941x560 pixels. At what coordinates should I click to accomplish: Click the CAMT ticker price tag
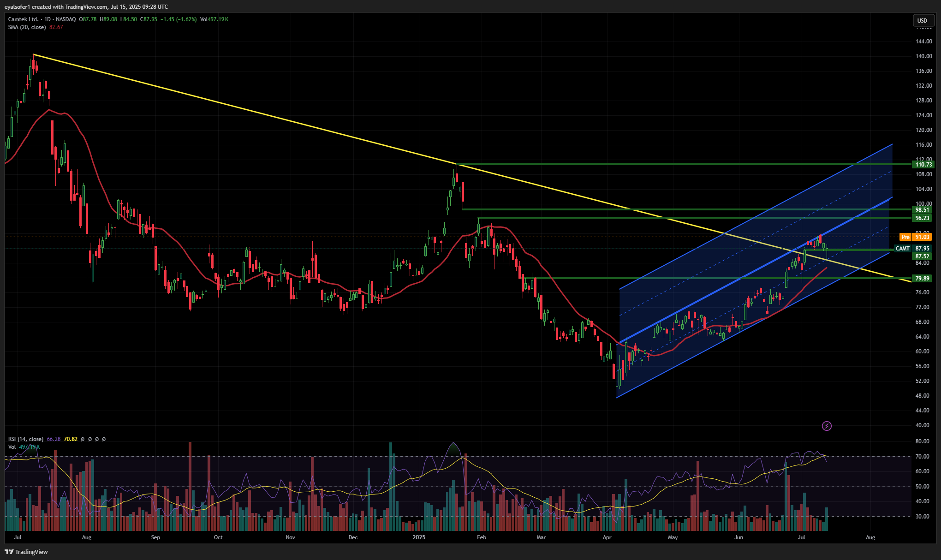(902, 248)
